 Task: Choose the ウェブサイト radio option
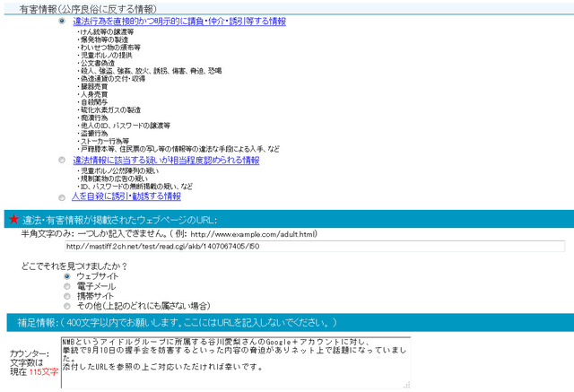[66, 276]
